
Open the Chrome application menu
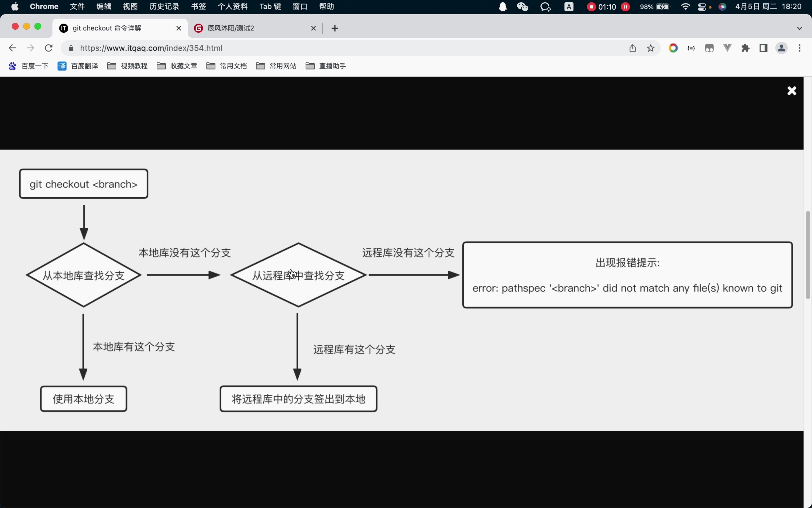click(x=44, y=7)
